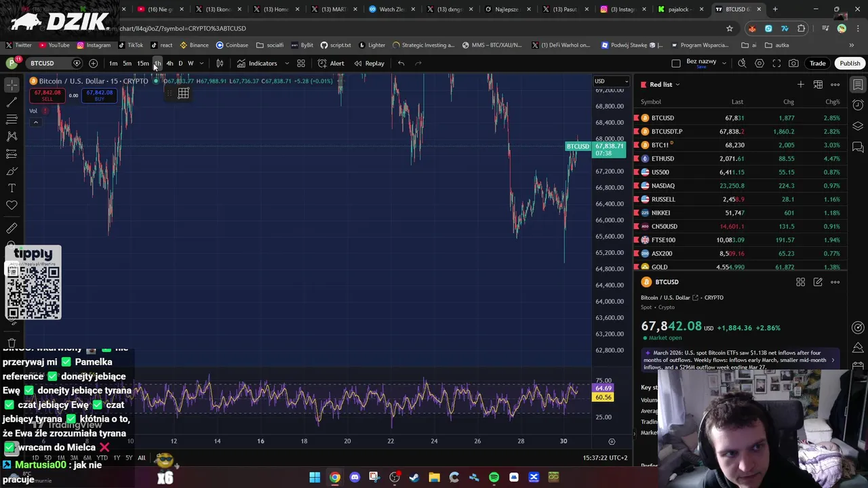Open the heart icons tool
Screen dimensions: 868x488
coord(12,205)
